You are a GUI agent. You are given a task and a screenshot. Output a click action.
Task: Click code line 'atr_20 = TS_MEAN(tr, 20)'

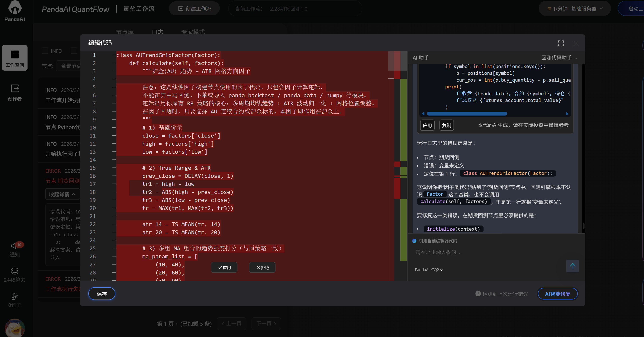coord(181,232)
